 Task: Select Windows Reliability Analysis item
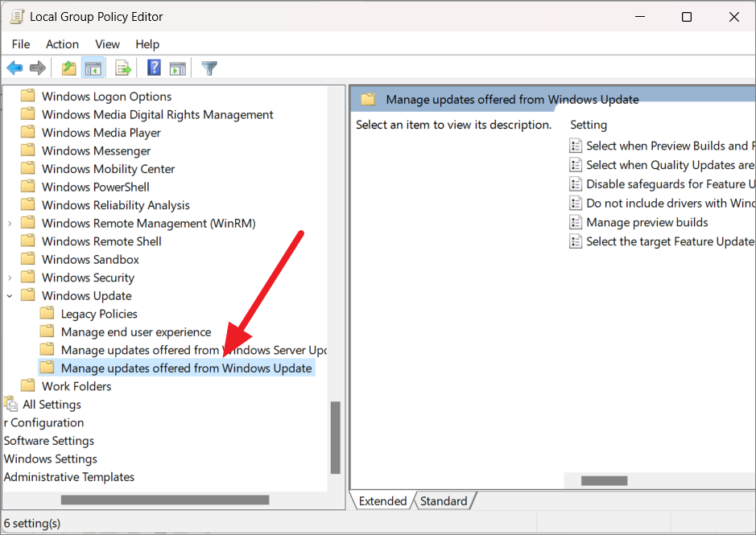(116, 205)
